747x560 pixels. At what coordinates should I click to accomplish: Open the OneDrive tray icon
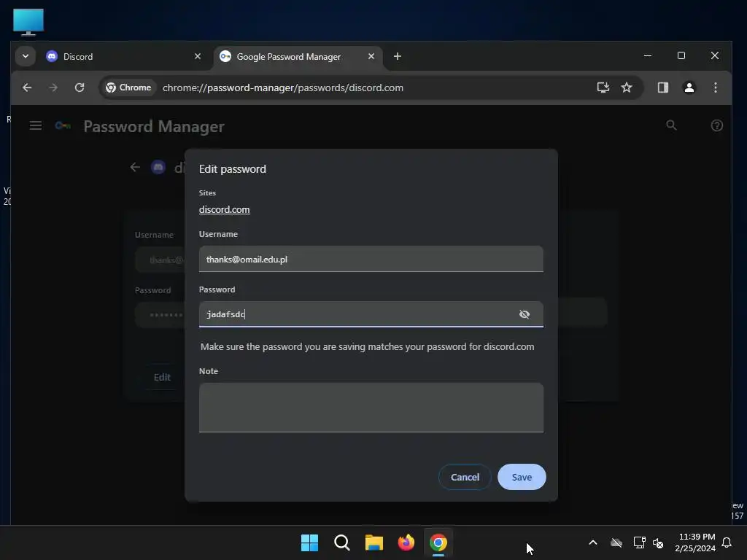[616, 542]
